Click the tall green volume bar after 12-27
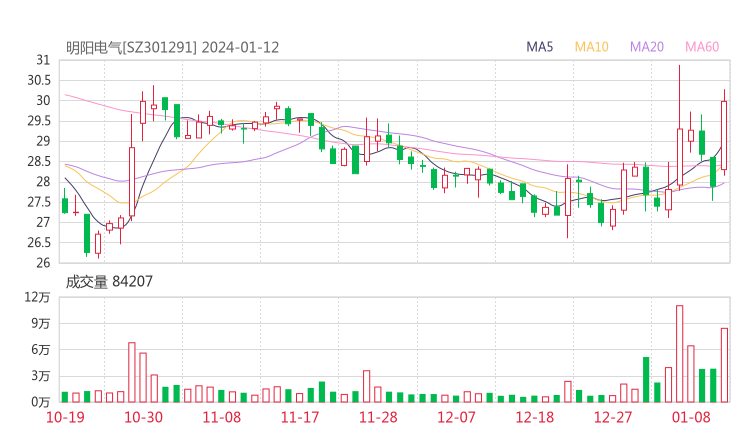Image resolution: width=740 pixels, height=440 pixels. click(646, 380)
